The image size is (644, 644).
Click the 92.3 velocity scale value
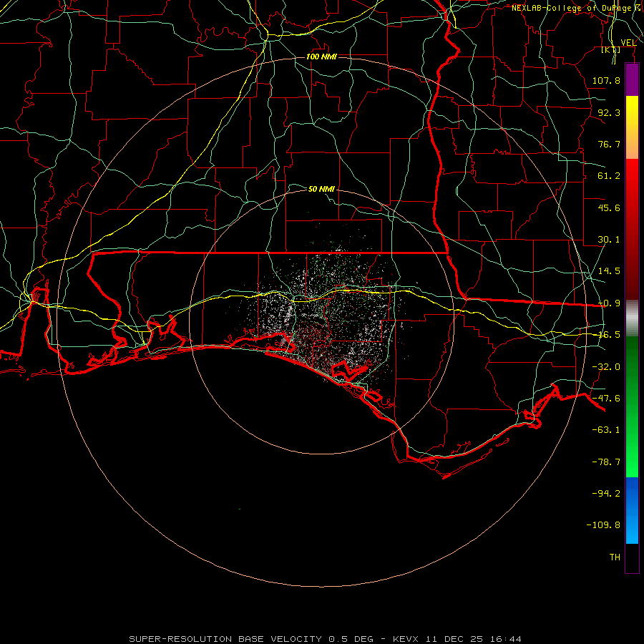point(609,112)
